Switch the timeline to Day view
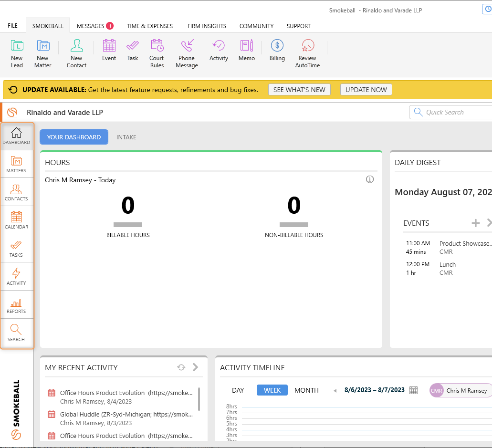This screenshot has height=448, width=492. tap(238, 390)
